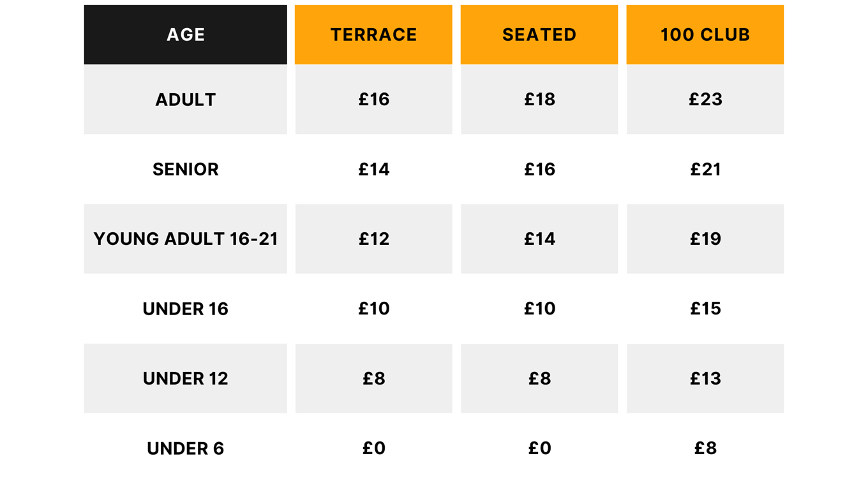
Task: Click the YOUNG ADULT 16-21 row label
Action: coord(185,239)
